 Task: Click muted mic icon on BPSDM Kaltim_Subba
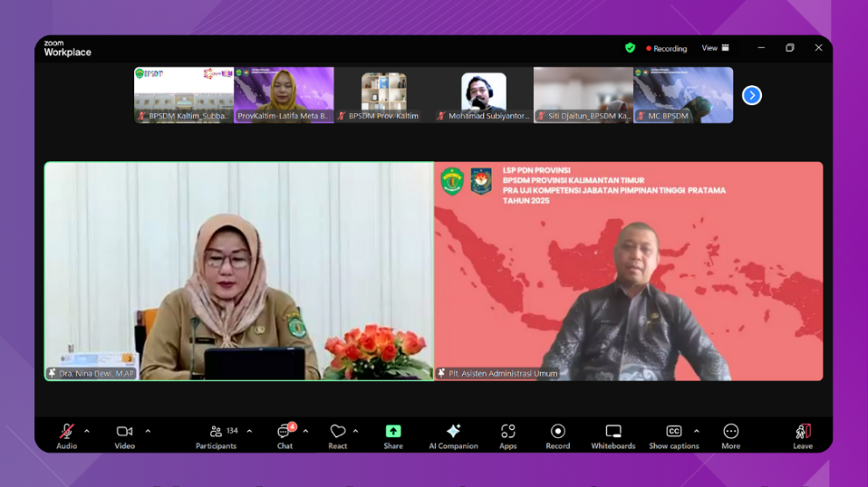point(142,116)
